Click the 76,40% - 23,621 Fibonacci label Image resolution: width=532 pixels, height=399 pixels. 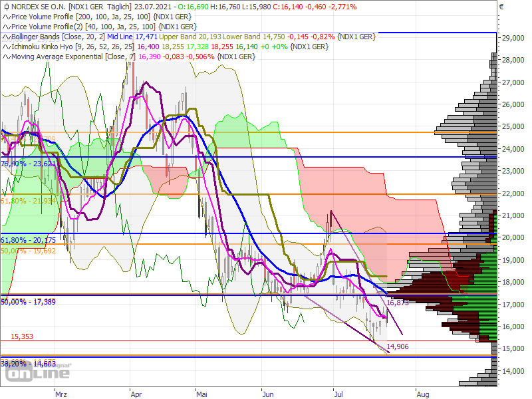(28, 164)
